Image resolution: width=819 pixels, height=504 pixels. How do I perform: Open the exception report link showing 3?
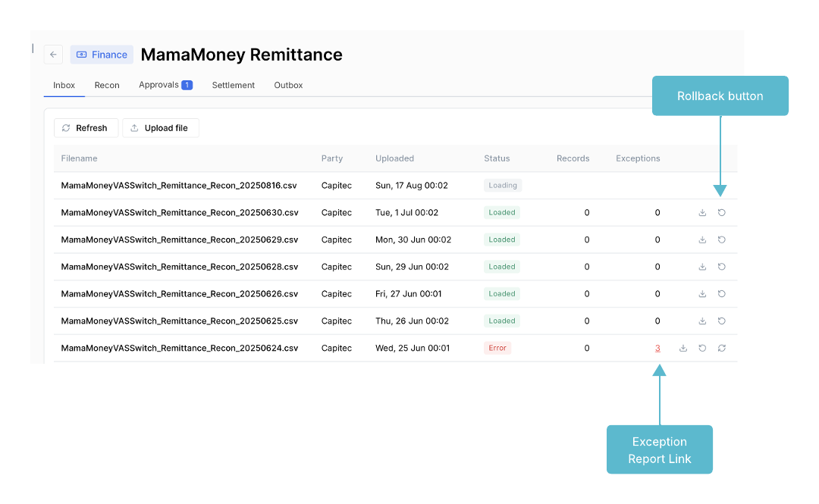pyautogui.click(x=657, y=349)
